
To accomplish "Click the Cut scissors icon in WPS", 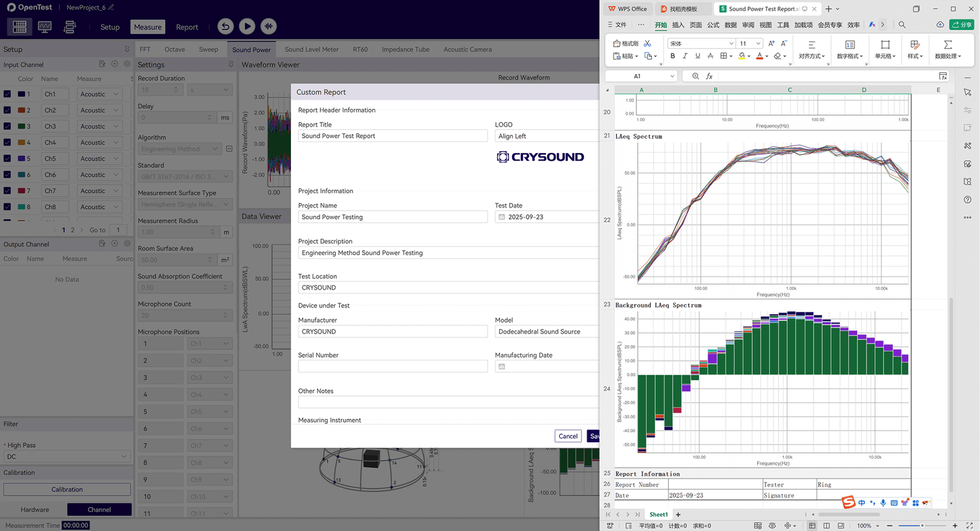I will point(647,43).
